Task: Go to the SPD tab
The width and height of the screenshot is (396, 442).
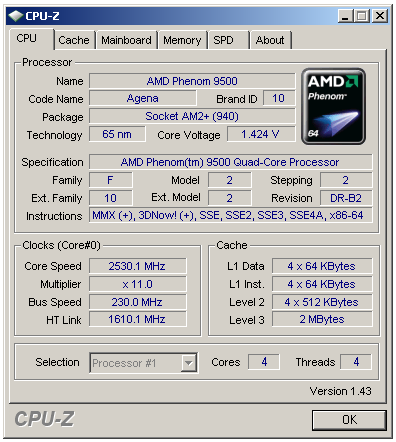Action: coord(228,40)
